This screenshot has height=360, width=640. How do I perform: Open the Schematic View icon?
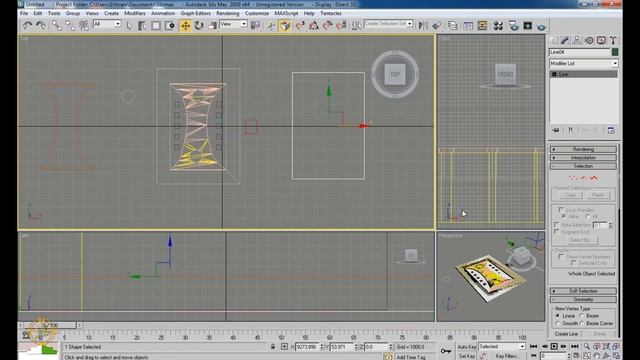tap(482, 26)
